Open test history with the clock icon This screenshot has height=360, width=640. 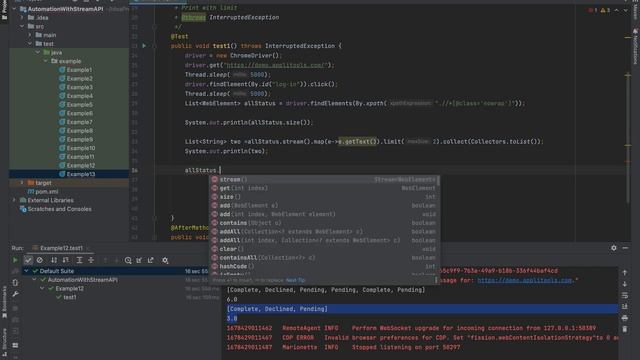[x=128, y=260]
